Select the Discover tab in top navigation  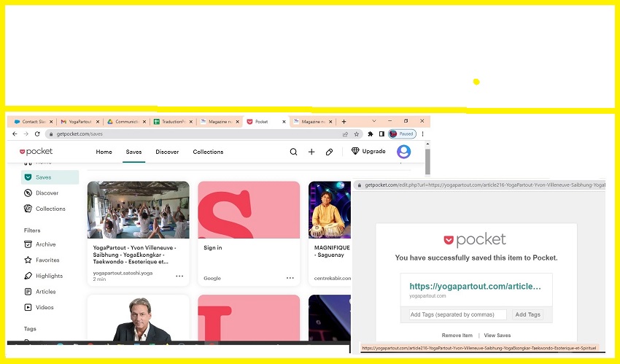coord(167,152)
